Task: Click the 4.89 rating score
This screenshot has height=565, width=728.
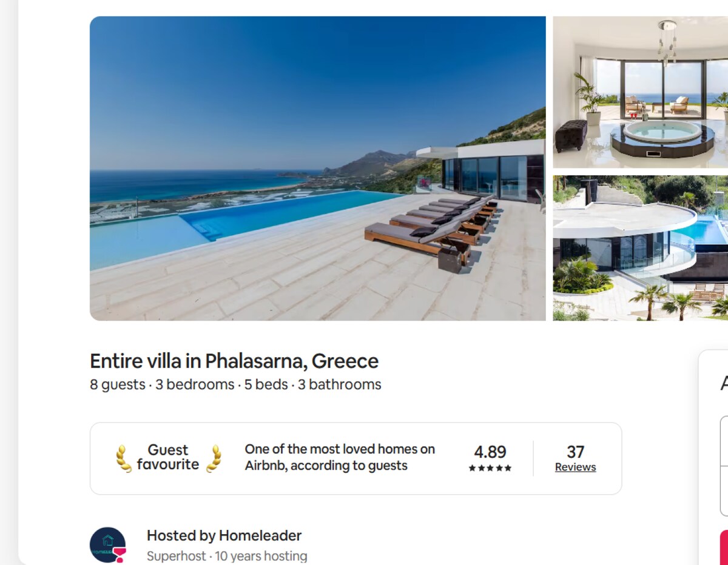Action: (490, 452)
